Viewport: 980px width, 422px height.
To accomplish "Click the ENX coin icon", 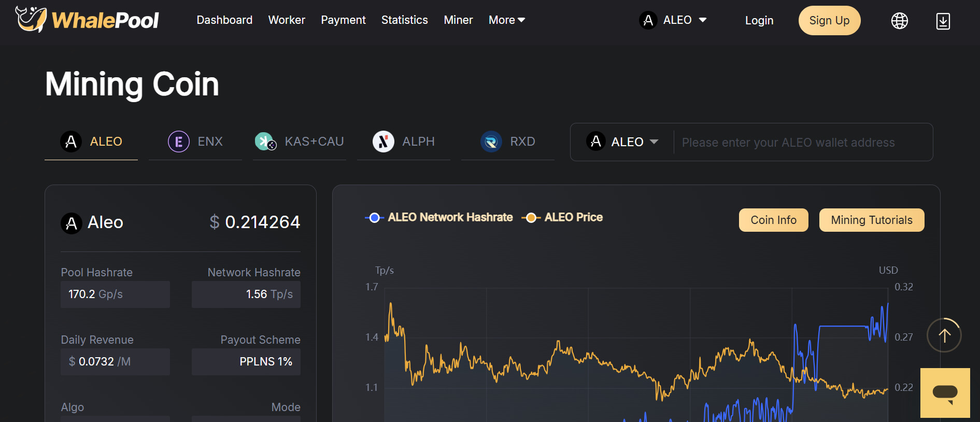I will [179, 142].
